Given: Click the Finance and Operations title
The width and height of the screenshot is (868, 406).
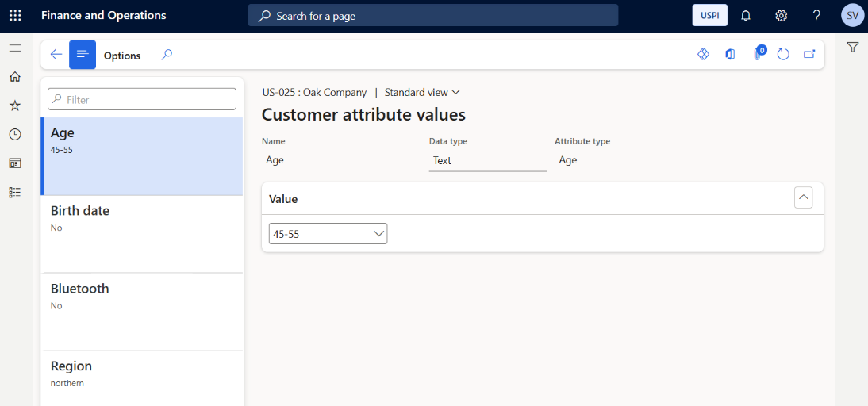Looking at the screenshot, I should [x=103, y=16].
